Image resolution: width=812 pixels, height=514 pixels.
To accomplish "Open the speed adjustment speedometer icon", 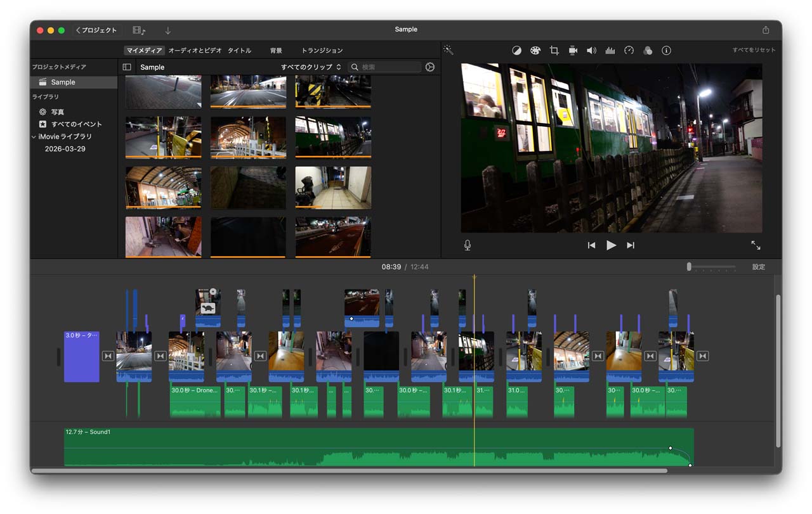I will (629, 51).
